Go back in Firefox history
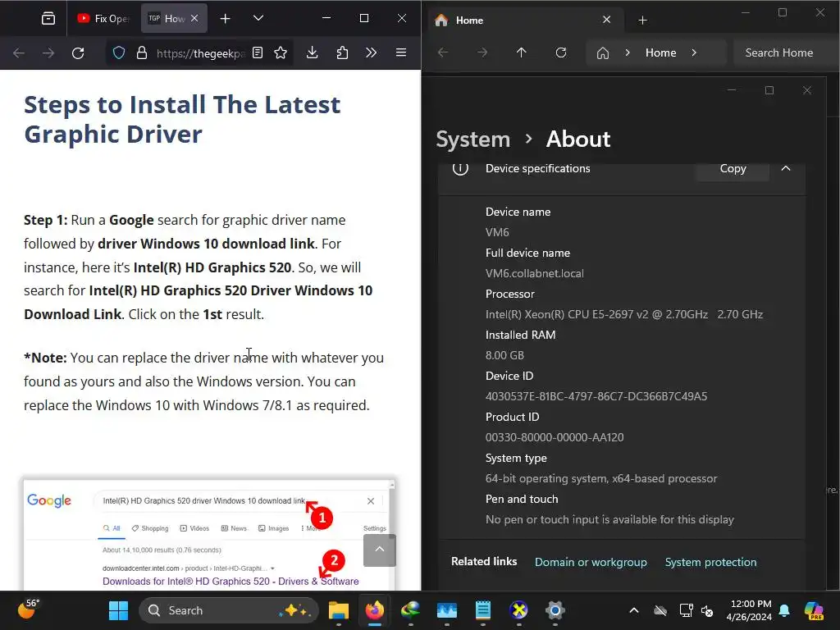 click(19, 53)
